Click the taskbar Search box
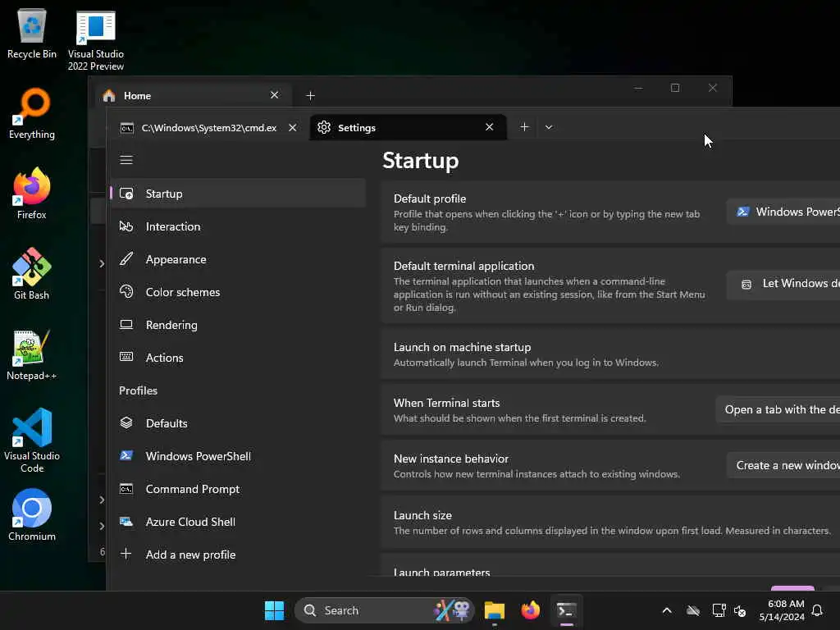This screenshot has width=840, height=630. pyautogui.click(x=384, y=610)
